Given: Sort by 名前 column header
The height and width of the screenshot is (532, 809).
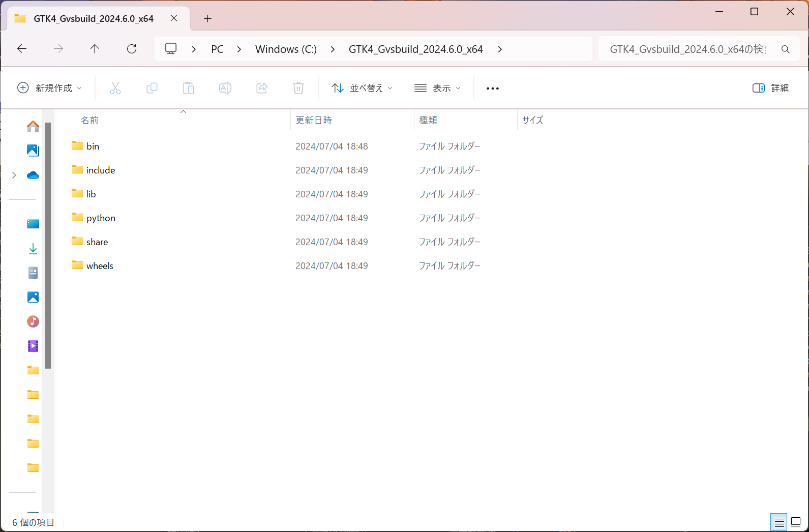Looking at the screenshot, I should tap(173, 120).
